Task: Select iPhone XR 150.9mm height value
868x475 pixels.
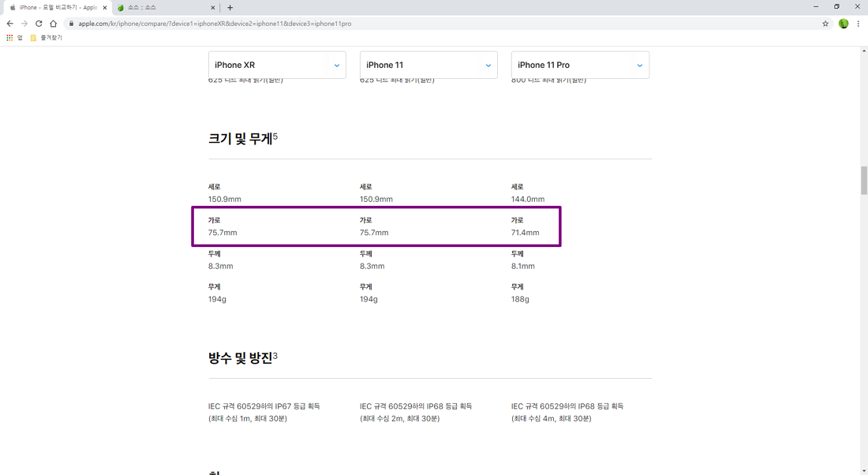Action: click(x=225, y=200)
